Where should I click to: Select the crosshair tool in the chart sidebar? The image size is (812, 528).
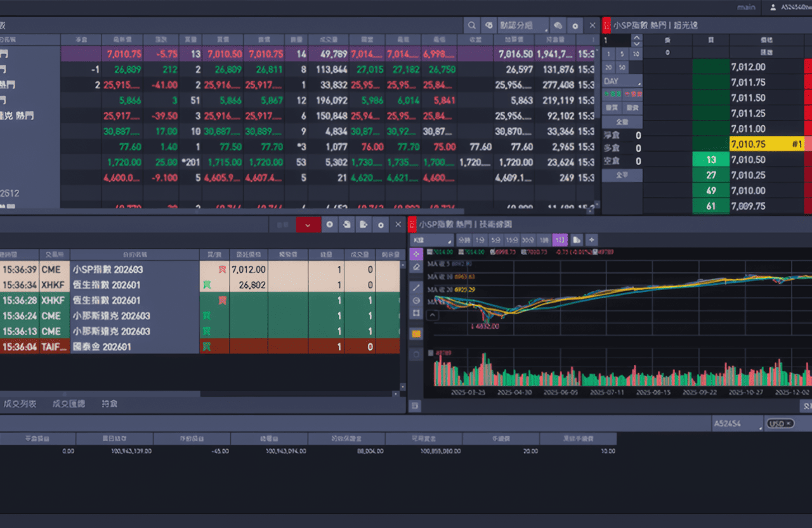[x=416, y=254]
